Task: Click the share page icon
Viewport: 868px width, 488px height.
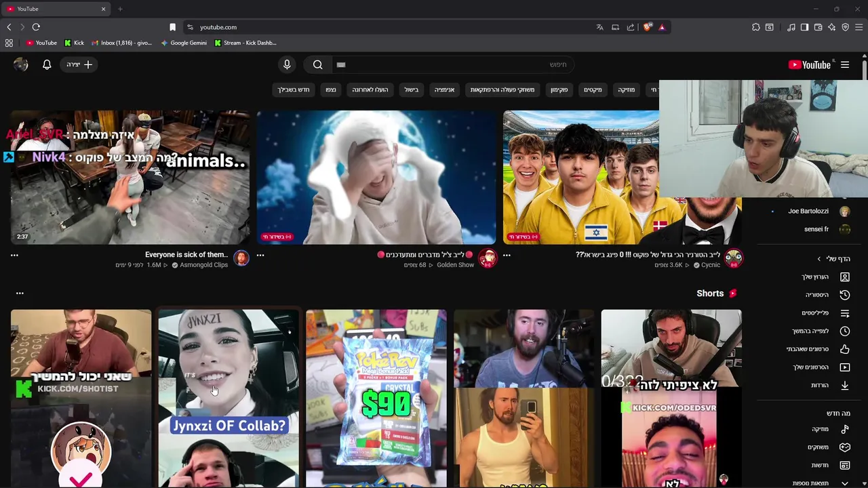Action: point(631,27)
